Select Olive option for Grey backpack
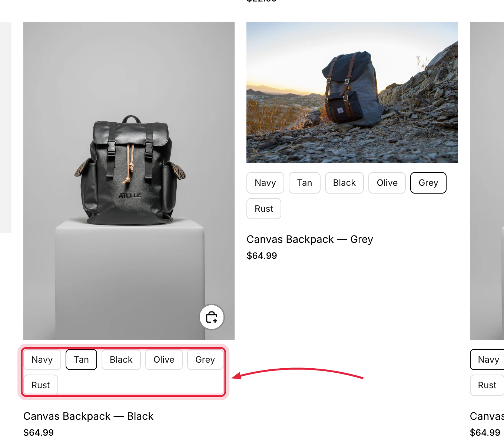 [x=387, y=183]
